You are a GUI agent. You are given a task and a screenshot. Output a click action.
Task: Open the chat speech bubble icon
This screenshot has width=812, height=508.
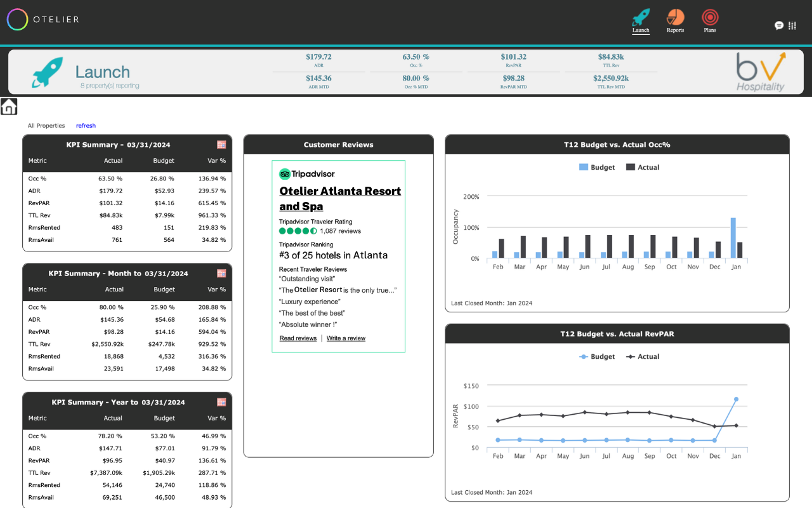click(x=779, y=25)
